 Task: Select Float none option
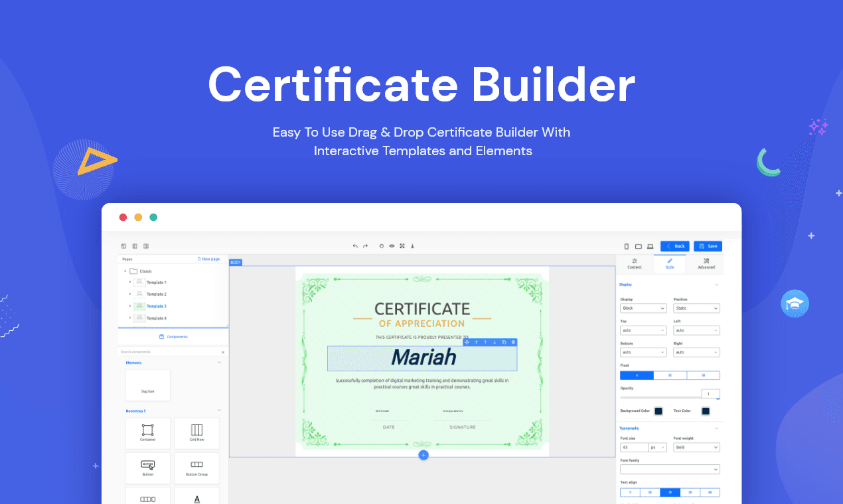coord(637,375)
